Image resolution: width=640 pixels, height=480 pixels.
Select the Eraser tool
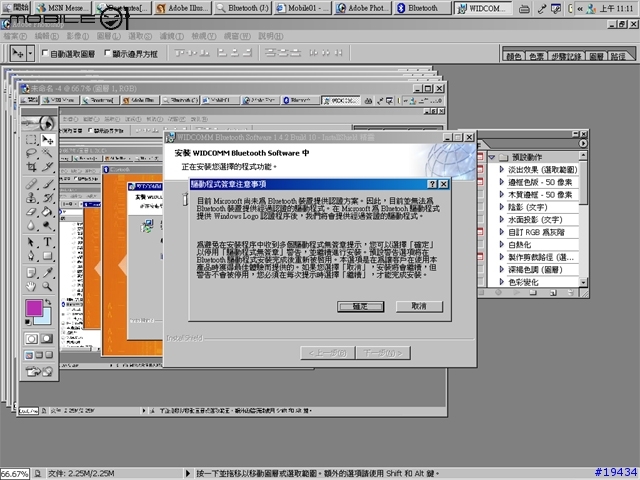[x=31, y=211]
